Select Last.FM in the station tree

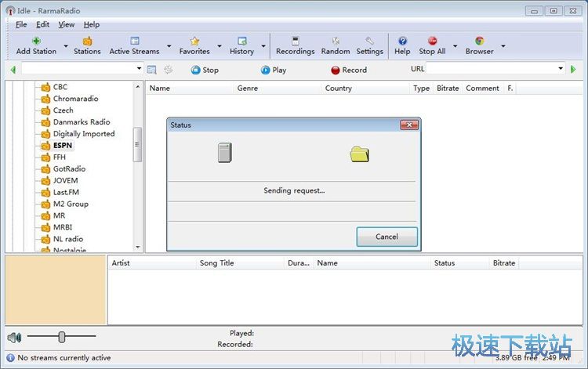pyautogui.click(x=66, y=192)
